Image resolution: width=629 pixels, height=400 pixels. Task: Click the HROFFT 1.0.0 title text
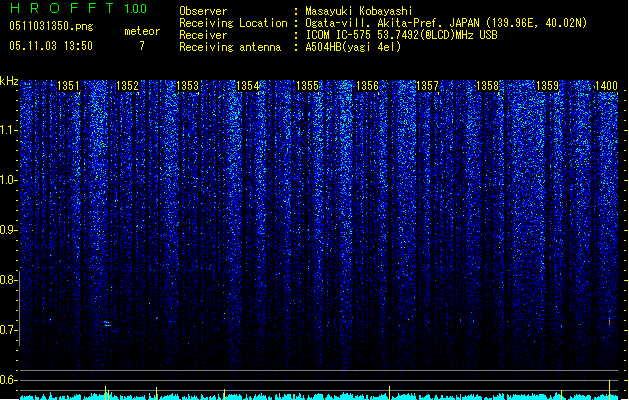[x=78, y=8]
